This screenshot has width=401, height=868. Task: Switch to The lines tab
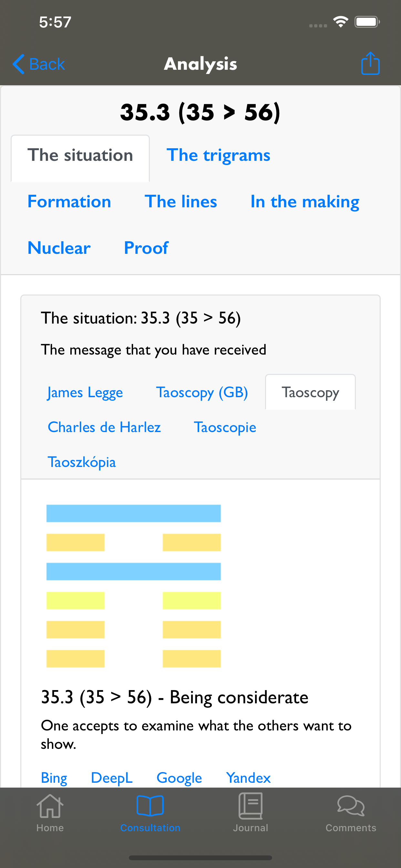pyautogui.click(x=180, y=202)
